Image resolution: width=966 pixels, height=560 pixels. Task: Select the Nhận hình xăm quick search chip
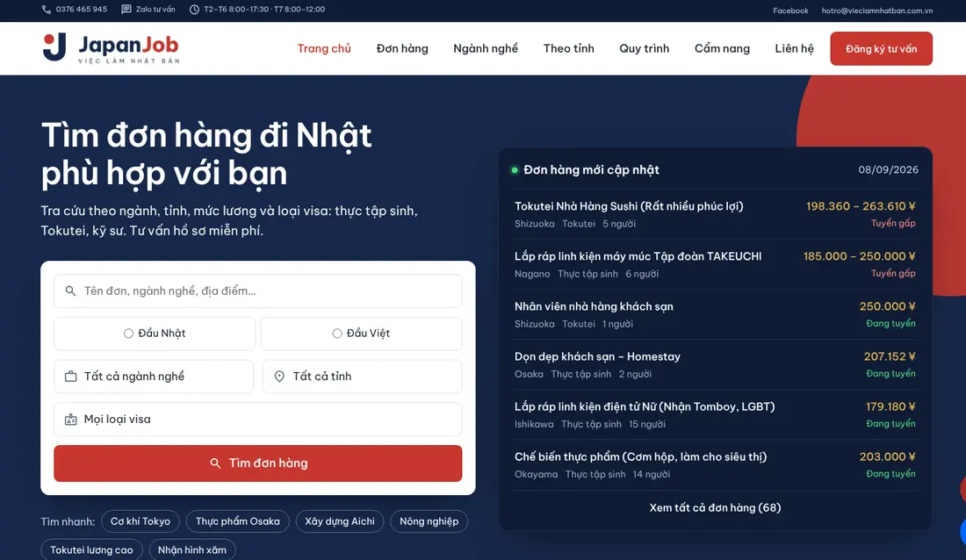point(191,549)
